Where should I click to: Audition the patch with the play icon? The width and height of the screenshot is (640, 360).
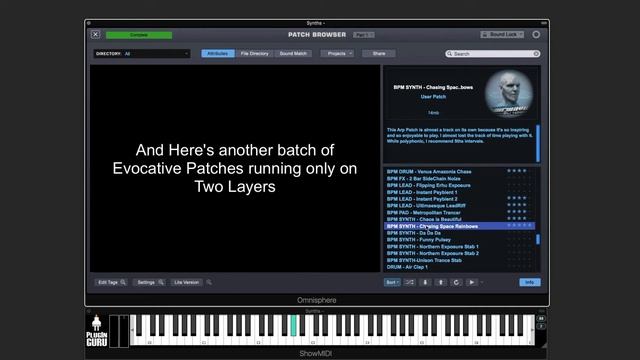point(471,282)
